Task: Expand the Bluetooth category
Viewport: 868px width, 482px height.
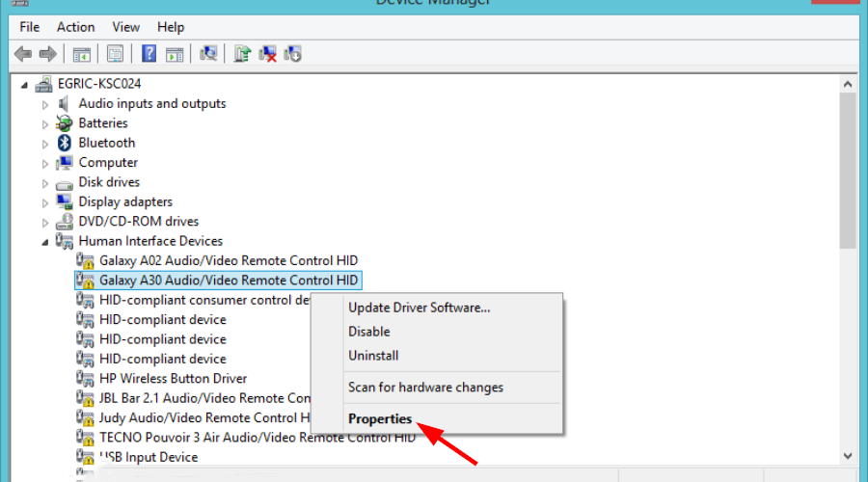Action: pos(45,144)
